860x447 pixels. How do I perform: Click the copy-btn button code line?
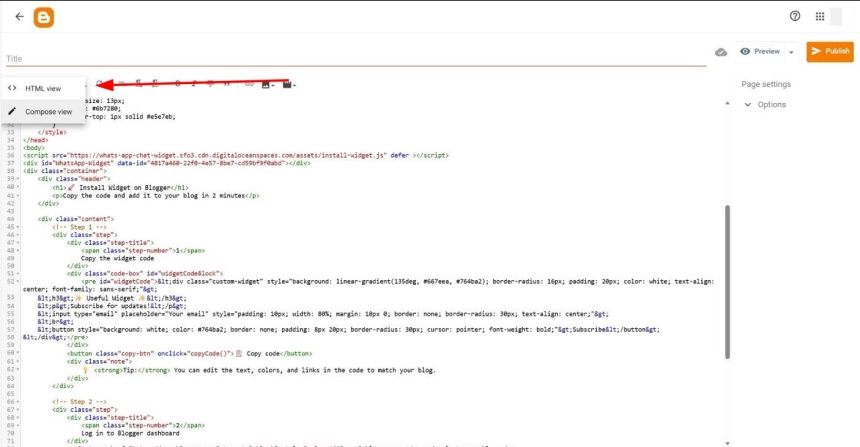[x=189, y=354]
